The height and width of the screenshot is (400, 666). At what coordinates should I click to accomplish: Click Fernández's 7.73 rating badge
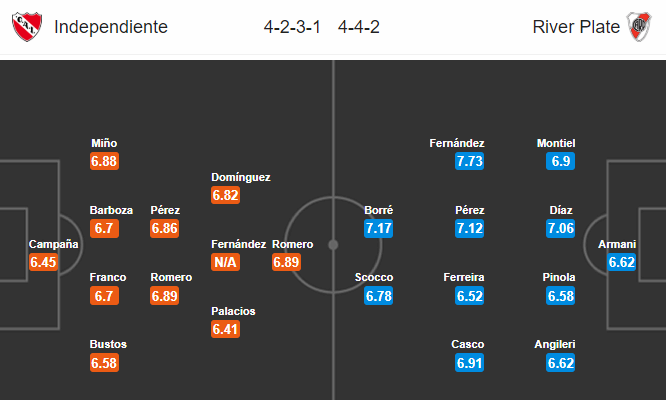pyautogui.click(x=469, y=161)
